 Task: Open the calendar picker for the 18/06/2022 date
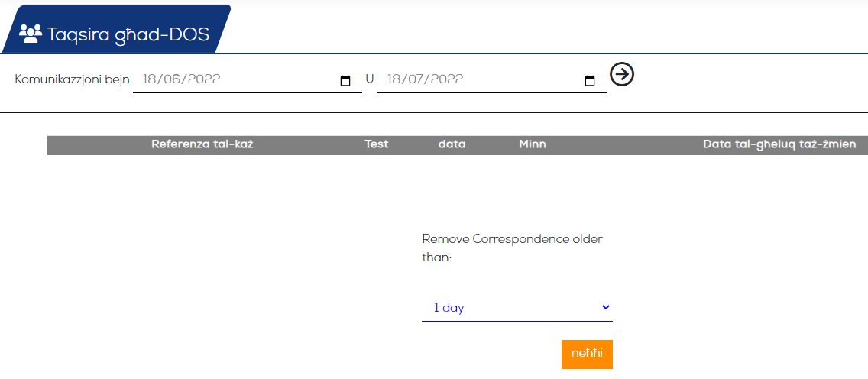tap(345, 81)
